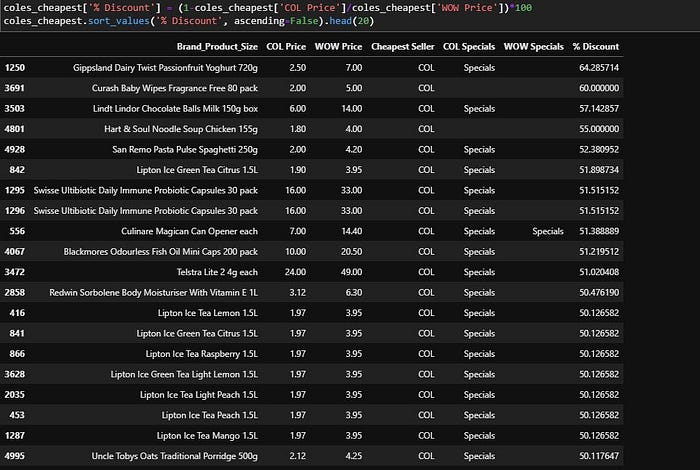The height and width of the screenshot is (470, 700).
Task: Click the COL Price column header
Action: [x=286, y=46]
